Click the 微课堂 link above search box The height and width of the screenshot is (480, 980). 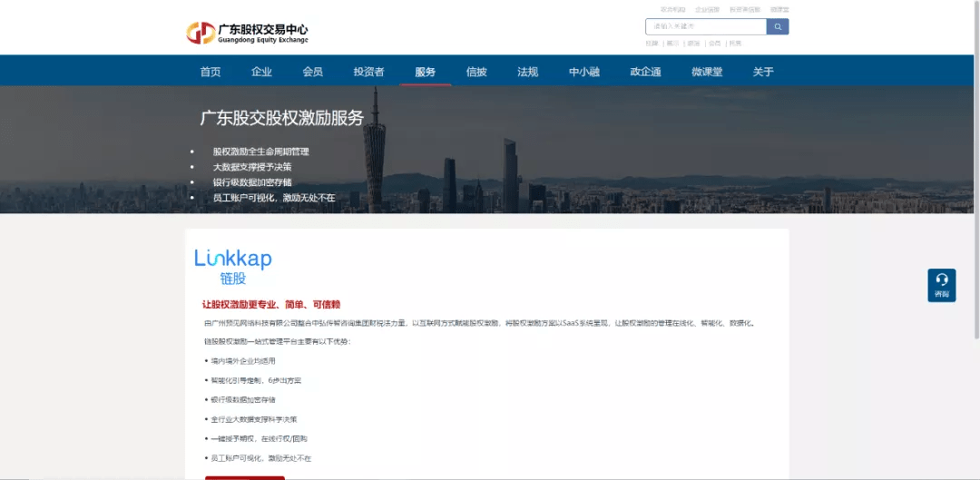pos(779,9)
